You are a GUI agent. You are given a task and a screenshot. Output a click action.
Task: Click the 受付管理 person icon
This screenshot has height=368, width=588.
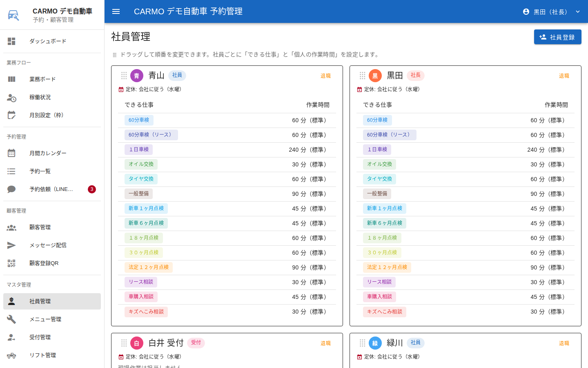tap(11, 337)
